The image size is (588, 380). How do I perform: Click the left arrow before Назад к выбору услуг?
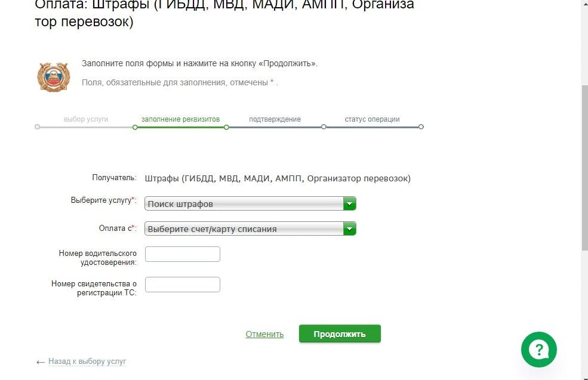pos(41,362)
